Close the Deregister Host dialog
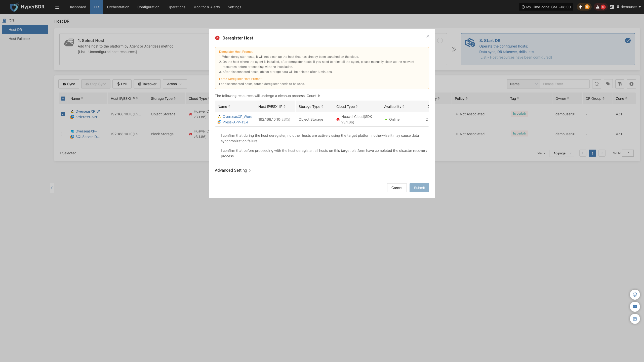 [428, 36]
